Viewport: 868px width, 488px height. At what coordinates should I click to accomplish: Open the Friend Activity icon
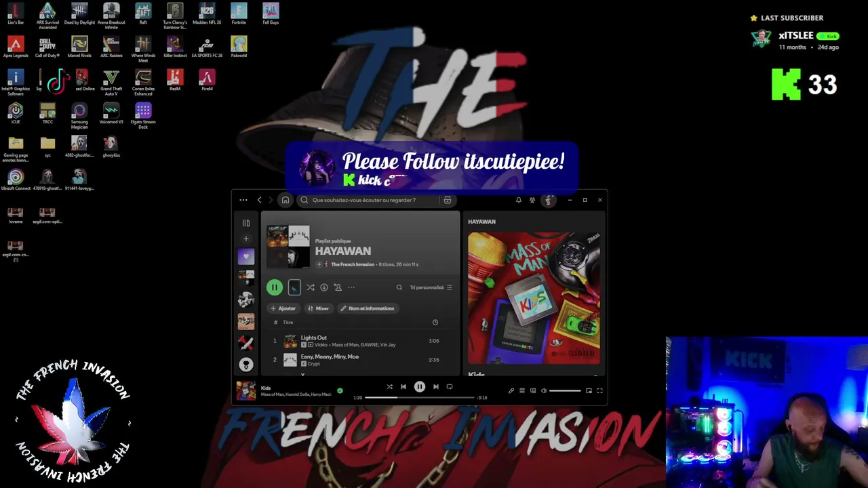pos(532,200)
